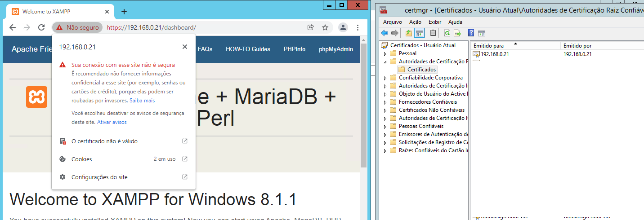This screenshot has height=220, width=644.
Task: Click the site settings gear icon
Action: click(x=63, y=177)
